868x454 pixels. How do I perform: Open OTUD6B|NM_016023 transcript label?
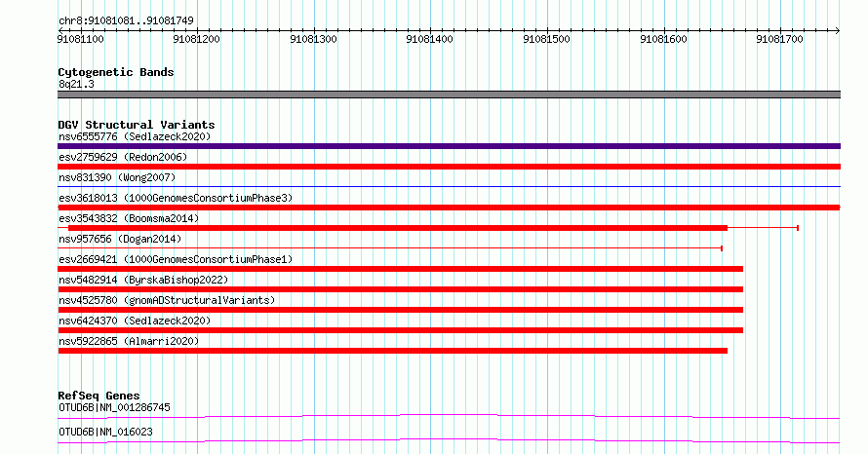tap(105, 432)
